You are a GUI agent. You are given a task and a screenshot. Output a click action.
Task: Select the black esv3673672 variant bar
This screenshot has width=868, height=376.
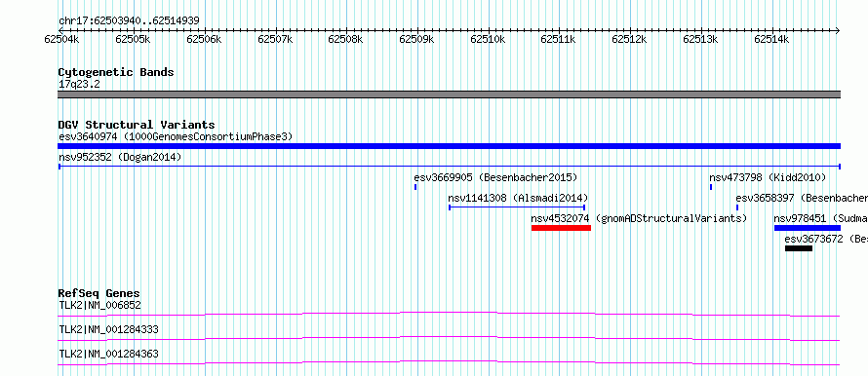798,248
